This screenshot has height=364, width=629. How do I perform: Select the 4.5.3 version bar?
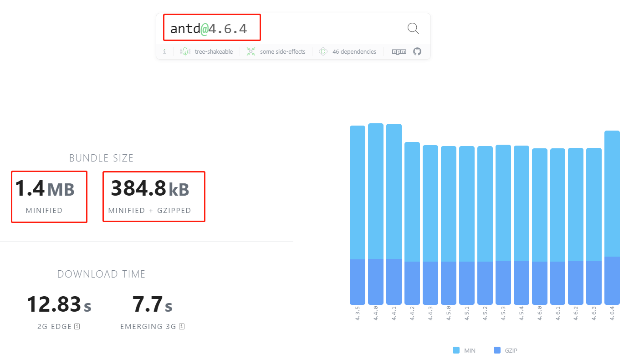503,225
